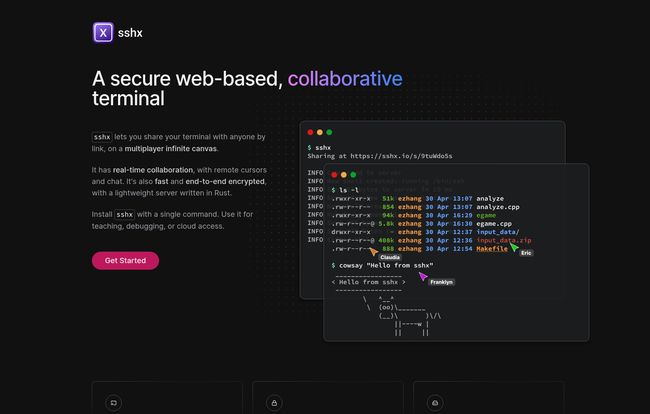Click Eric's green cursor pointer

coord(514,247)
